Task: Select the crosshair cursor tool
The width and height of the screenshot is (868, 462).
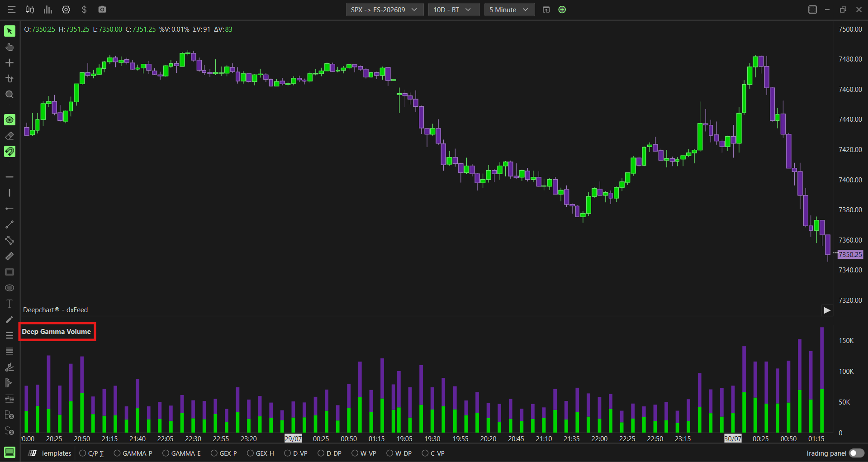Action: pyautogui.click(x=9, y=63)
